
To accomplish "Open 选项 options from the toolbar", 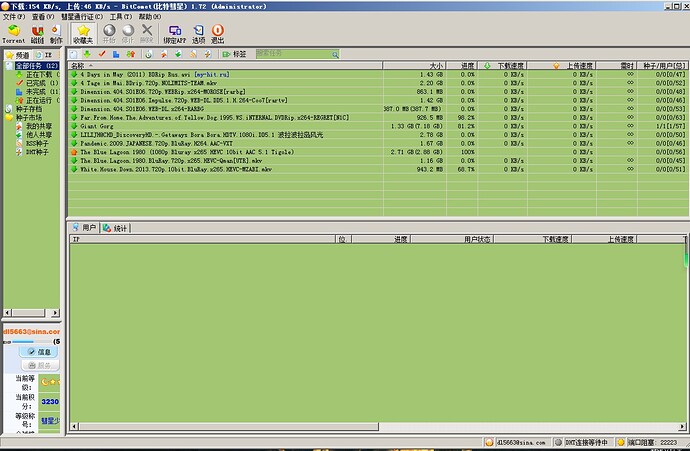I will point(198,34).
